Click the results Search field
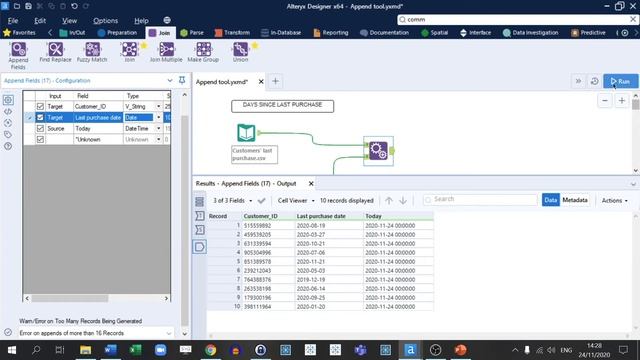This screenshot has height=360, width=640. (480, 200)
